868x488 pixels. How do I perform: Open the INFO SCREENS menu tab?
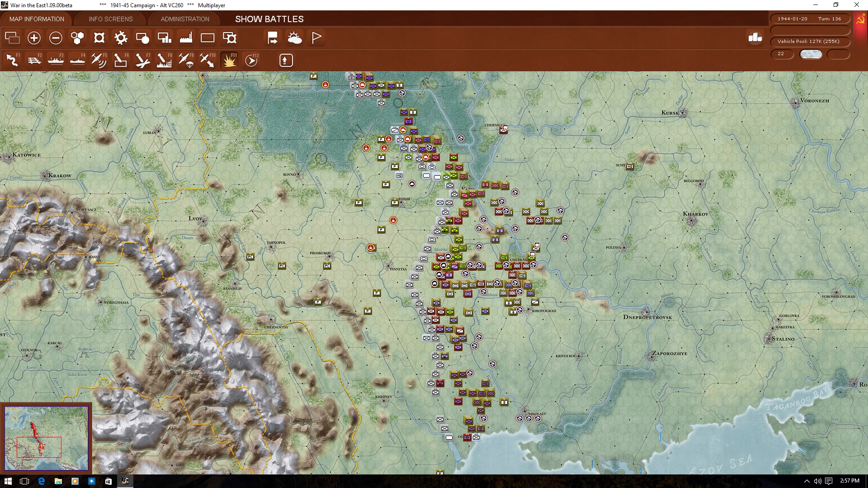click(110, 19)
